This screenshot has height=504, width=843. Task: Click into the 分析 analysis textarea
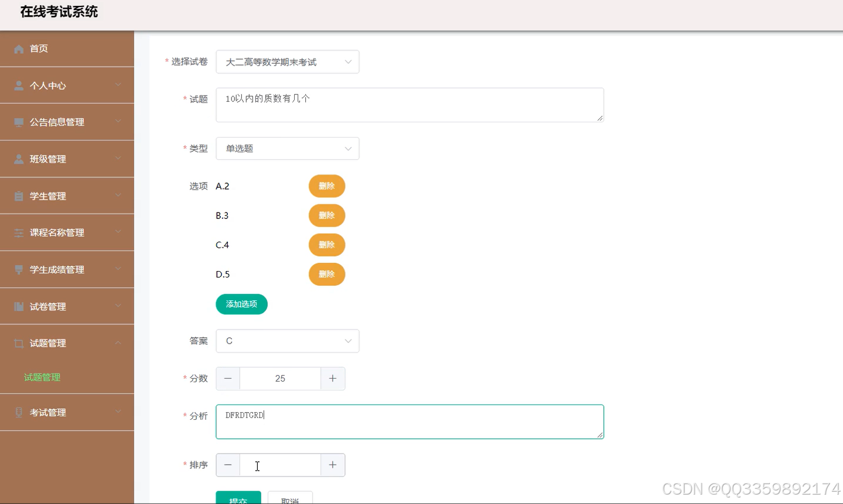tap(410, 422)
